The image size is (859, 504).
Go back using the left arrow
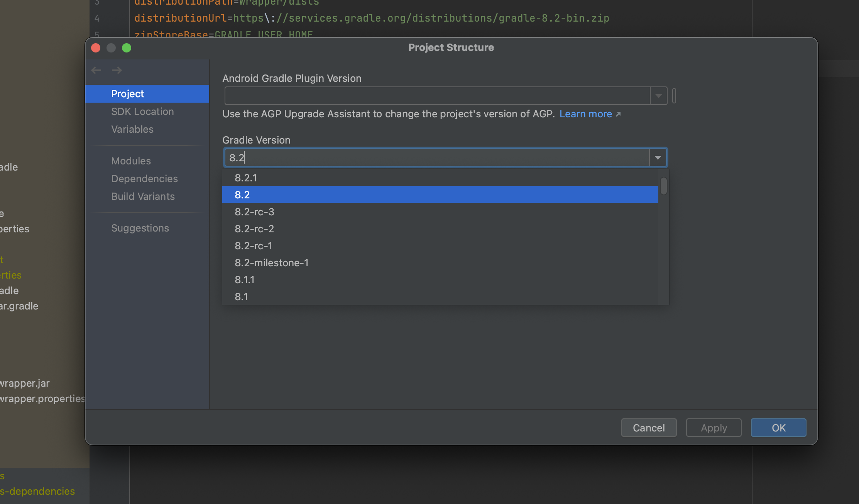click(x=96, y=70)
